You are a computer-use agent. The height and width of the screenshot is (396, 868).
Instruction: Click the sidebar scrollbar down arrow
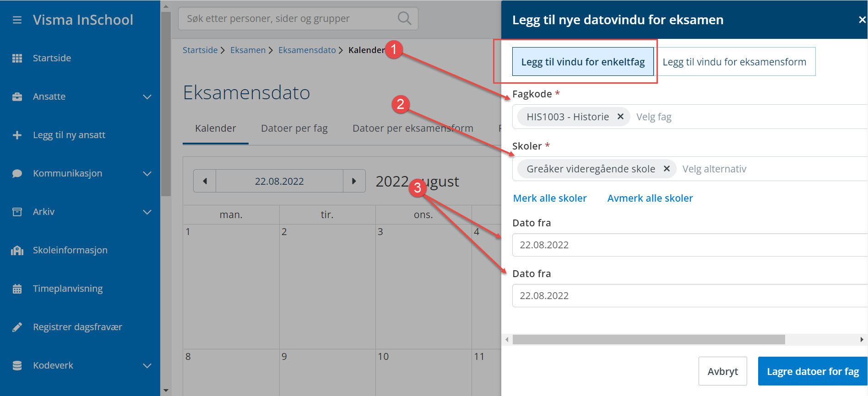pyautogui.click(x=166, y=391)
